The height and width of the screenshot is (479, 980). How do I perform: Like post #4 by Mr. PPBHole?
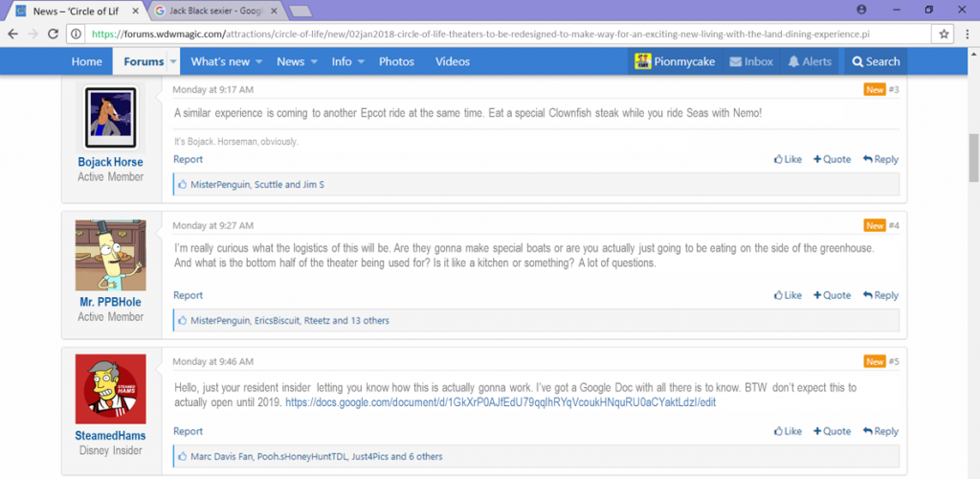click(x=788, y=295)
